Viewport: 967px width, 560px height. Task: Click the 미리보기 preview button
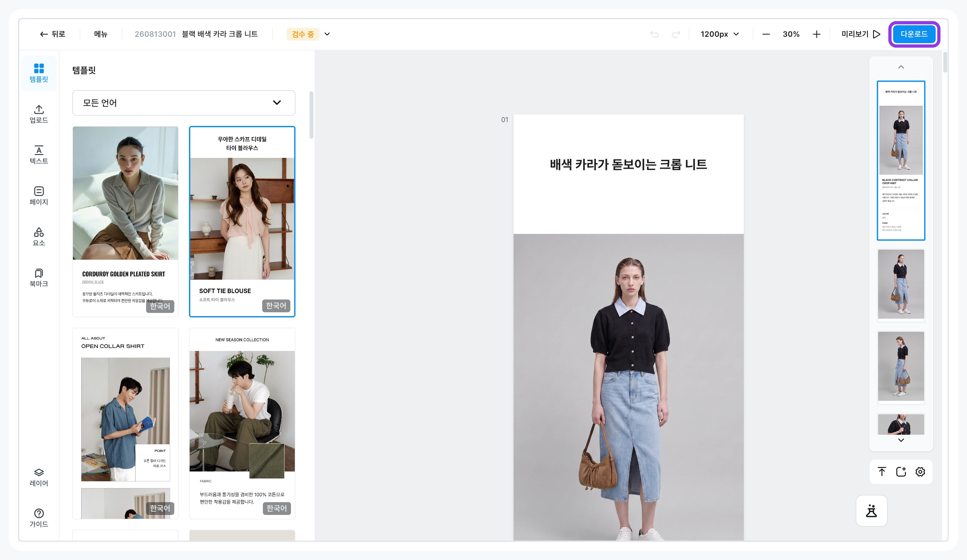click(861, 34)
